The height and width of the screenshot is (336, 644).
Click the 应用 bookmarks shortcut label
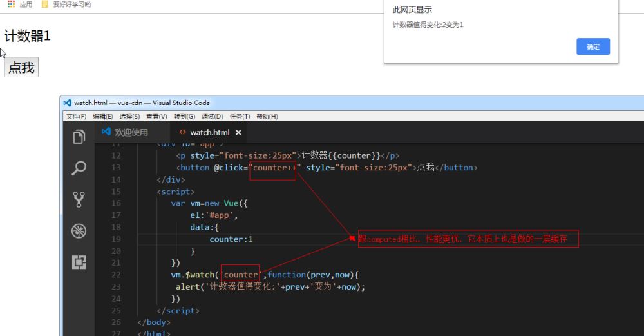click(x=26, y=5)
